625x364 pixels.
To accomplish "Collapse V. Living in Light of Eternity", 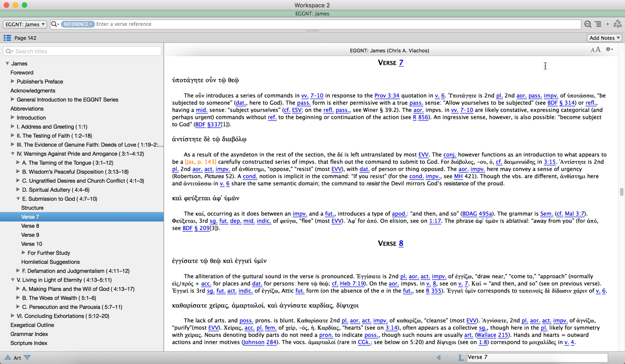I will click(13, 280).
